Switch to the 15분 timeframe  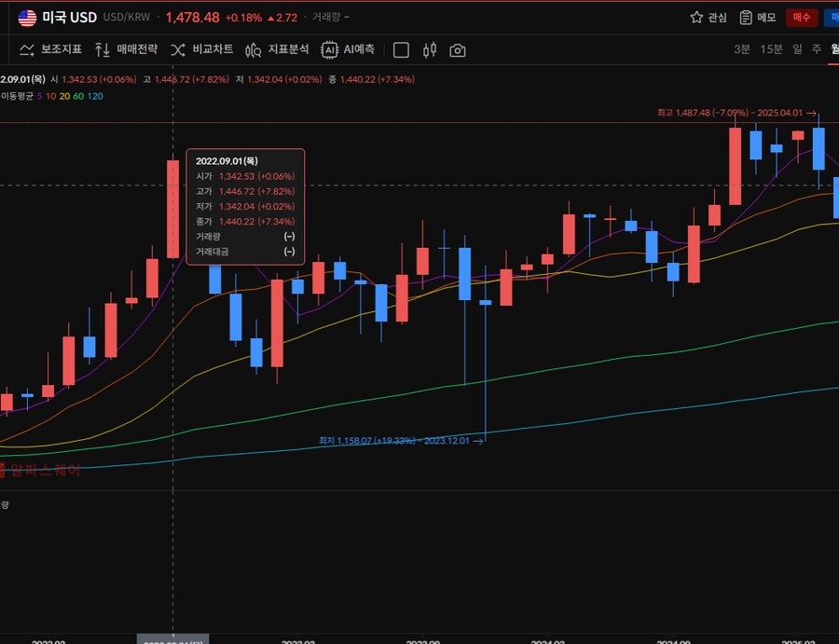pyautogui.click(x=771, y=49)
